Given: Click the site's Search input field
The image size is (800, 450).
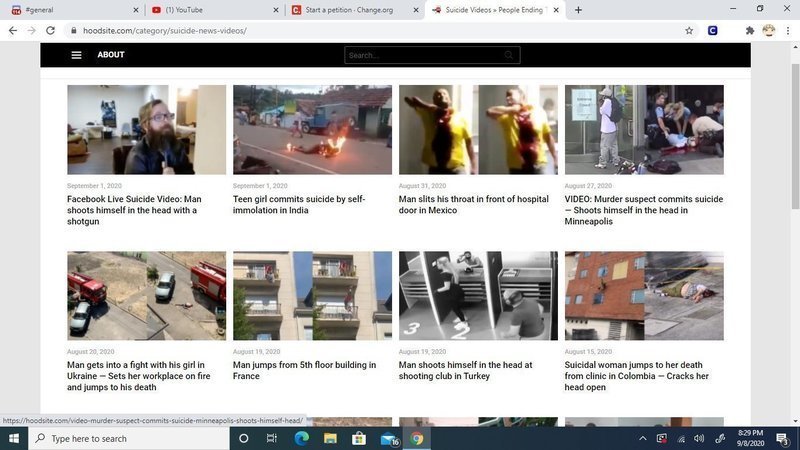Looking at the screenshot, I should click(432, 55).
